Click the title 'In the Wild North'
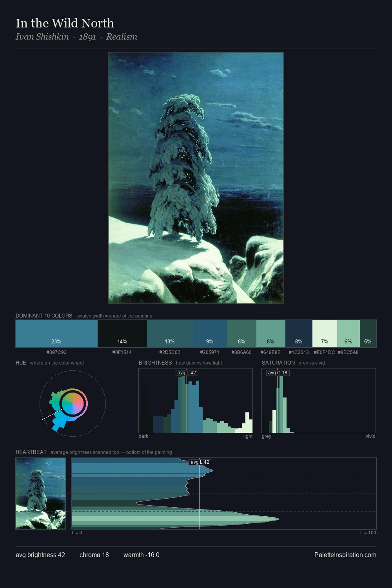This screenshot has height=588, width=392. (65, 23)
